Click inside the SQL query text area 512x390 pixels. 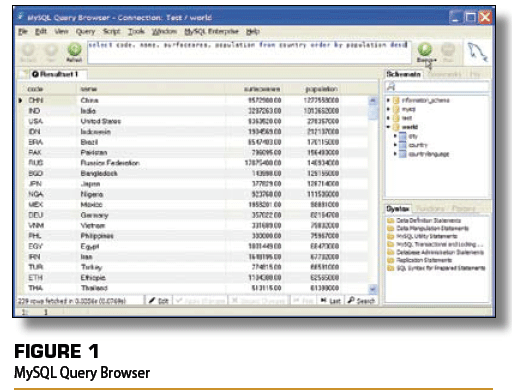(249, 52)
